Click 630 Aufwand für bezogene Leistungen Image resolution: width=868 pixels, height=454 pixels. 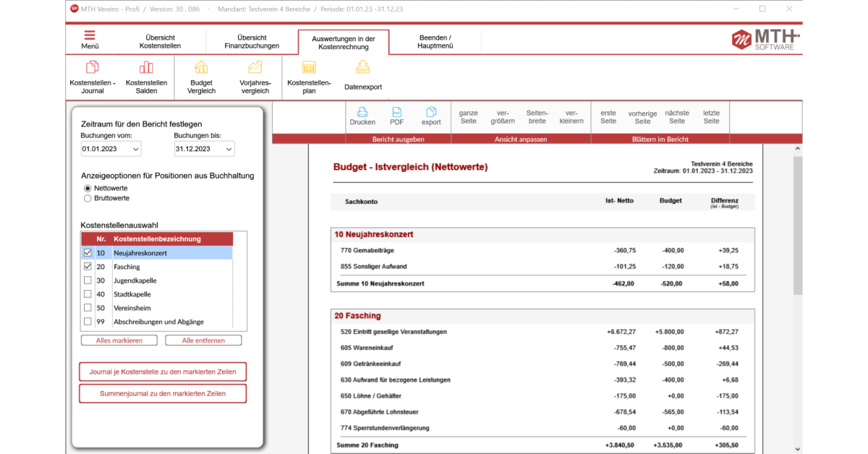point(542,380)
